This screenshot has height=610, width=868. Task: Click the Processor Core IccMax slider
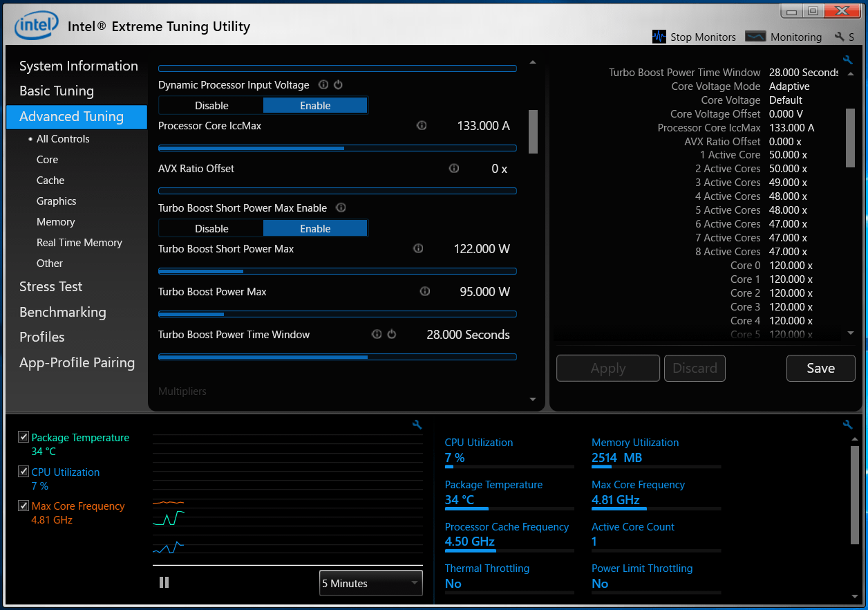point(337,148)
